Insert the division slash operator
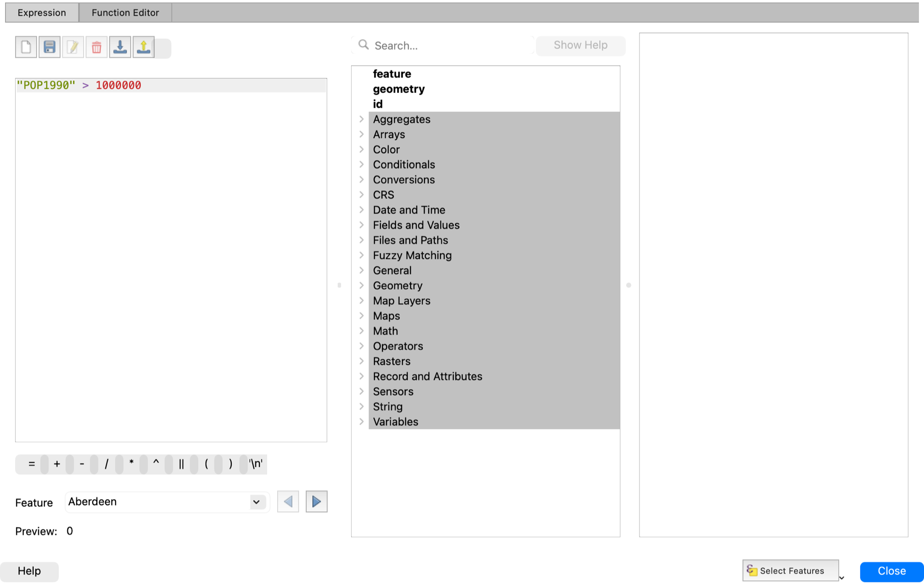 107,464
